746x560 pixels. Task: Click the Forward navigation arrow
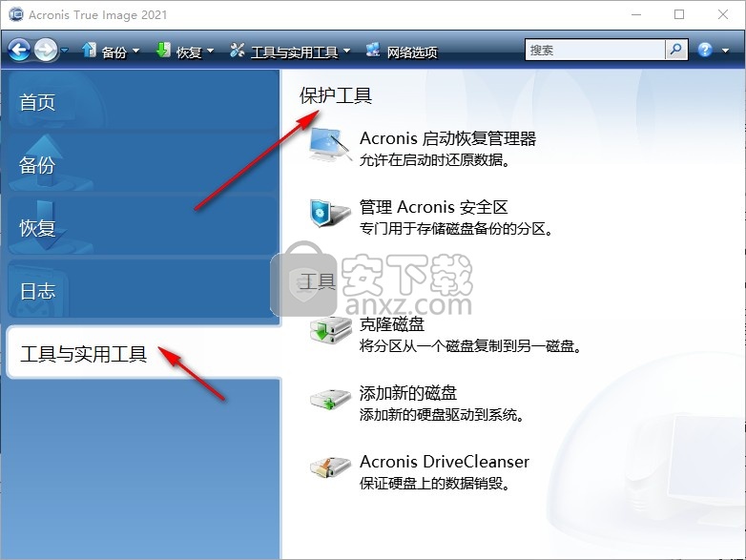pos(46,50)
